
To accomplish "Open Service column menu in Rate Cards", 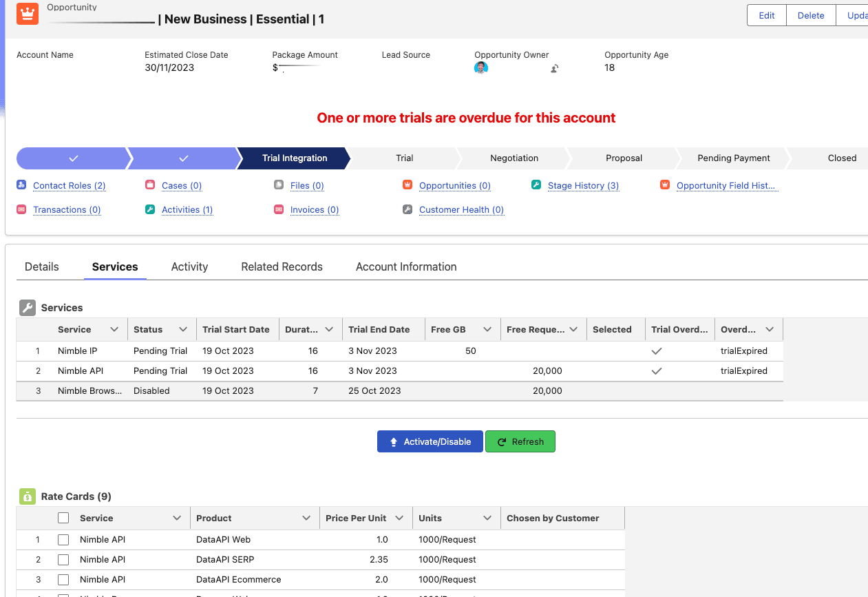I will tap(177, 518).
